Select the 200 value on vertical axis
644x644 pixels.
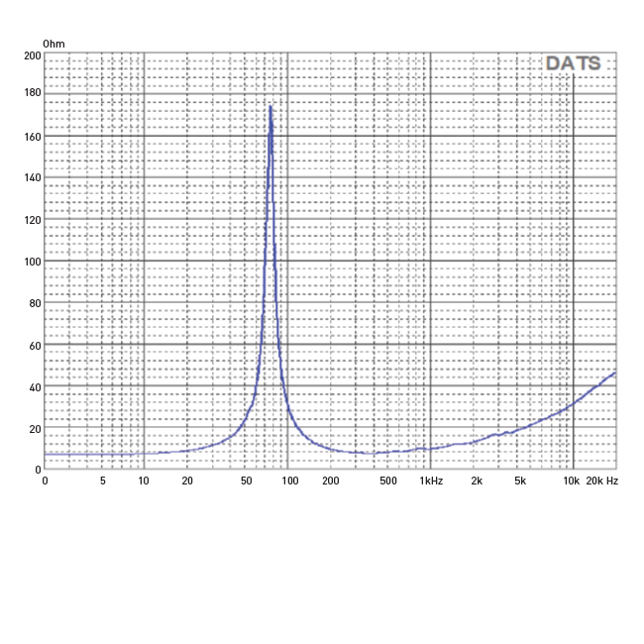coord(33,55)
